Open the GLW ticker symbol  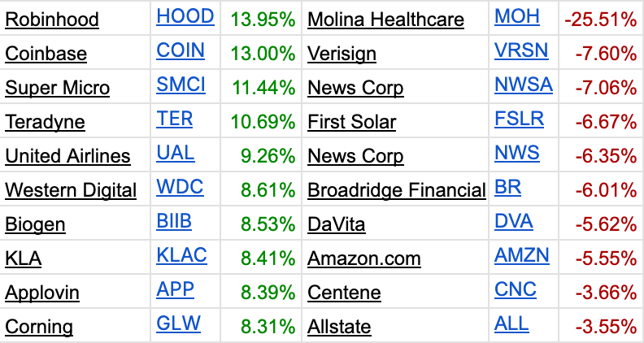point(178,323)
